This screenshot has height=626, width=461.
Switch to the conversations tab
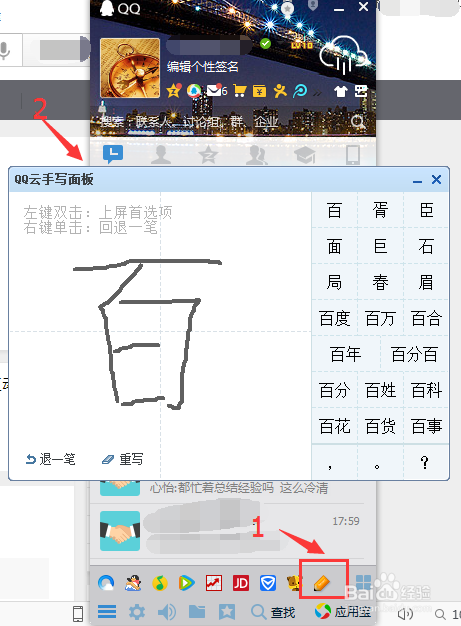113,155
